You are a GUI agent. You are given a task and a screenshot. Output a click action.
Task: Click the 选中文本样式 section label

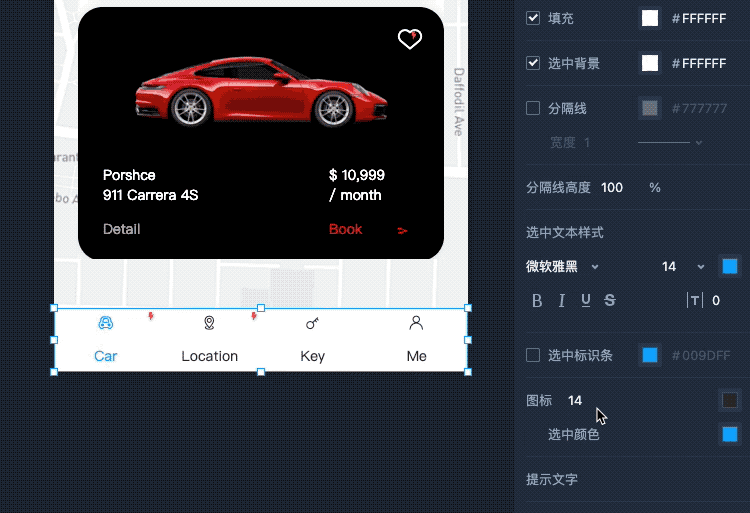[565, 232]
